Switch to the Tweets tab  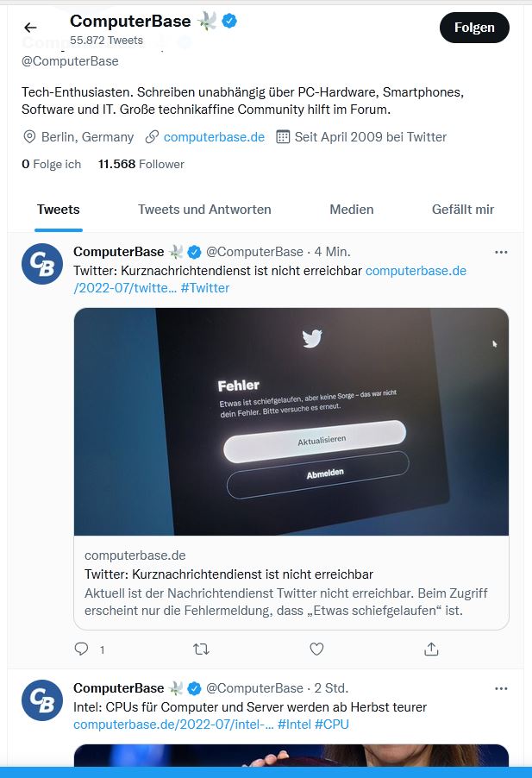[x=59, y=210]
